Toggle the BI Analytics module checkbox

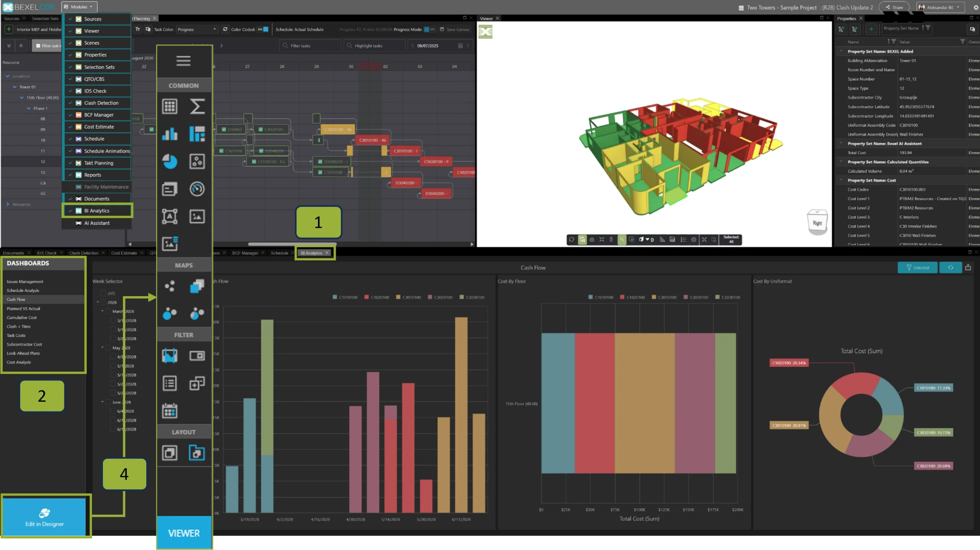[70, 211]
